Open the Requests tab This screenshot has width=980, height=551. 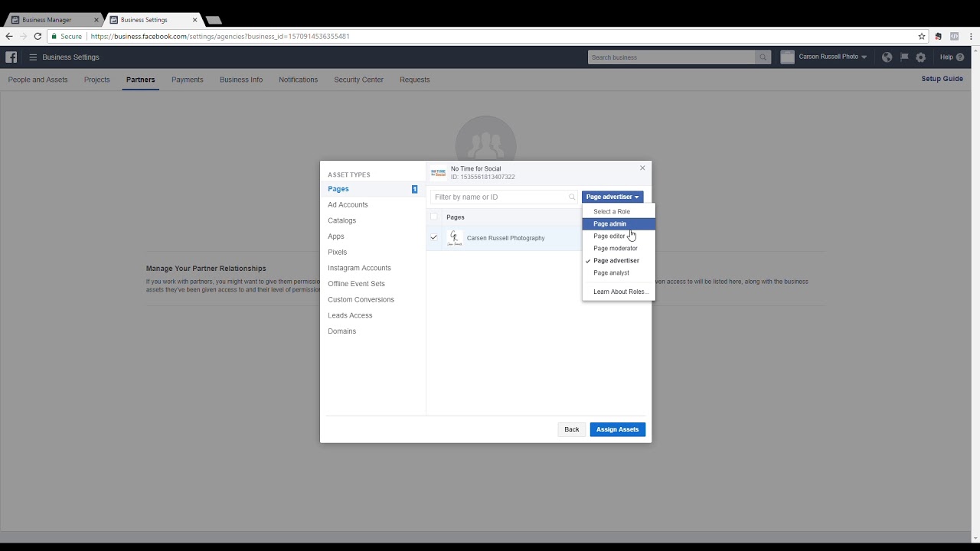414,80
